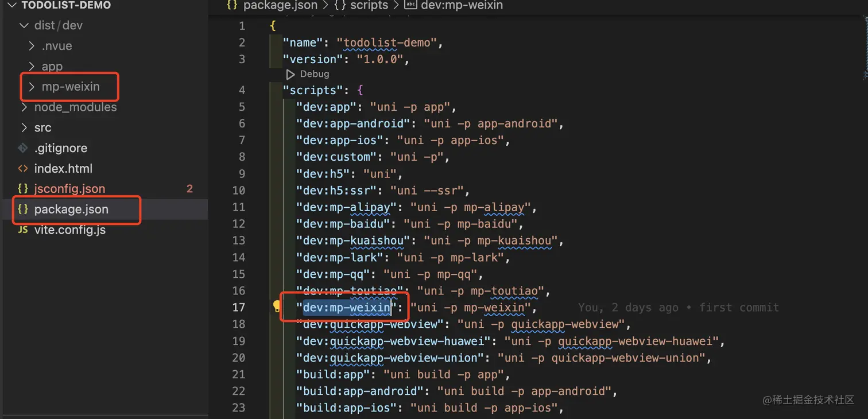Viewport: 868px width, 419px height.
Task: Click the "You, 2 days ago" blame annotation
Action: [x=678, y=308]
